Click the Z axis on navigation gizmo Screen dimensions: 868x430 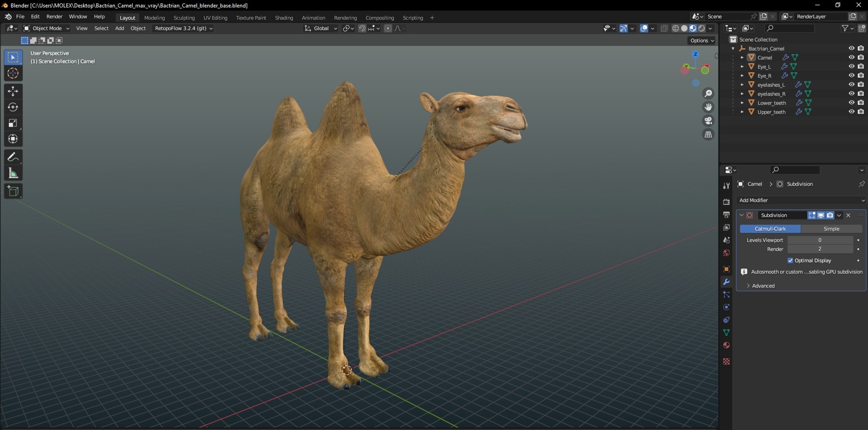click(x=695, y=54)
